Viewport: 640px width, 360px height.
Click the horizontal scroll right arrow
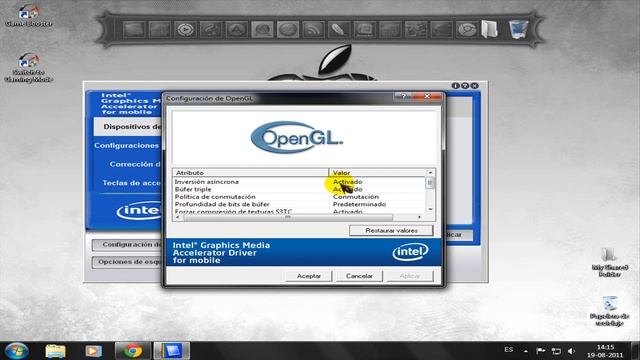[420, 218]
